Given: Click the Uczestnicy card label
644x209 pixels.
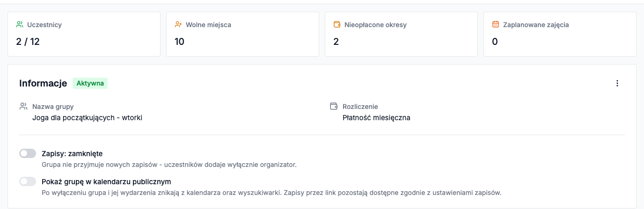Looking at the screenshot, I should click(x=44, y=25).
